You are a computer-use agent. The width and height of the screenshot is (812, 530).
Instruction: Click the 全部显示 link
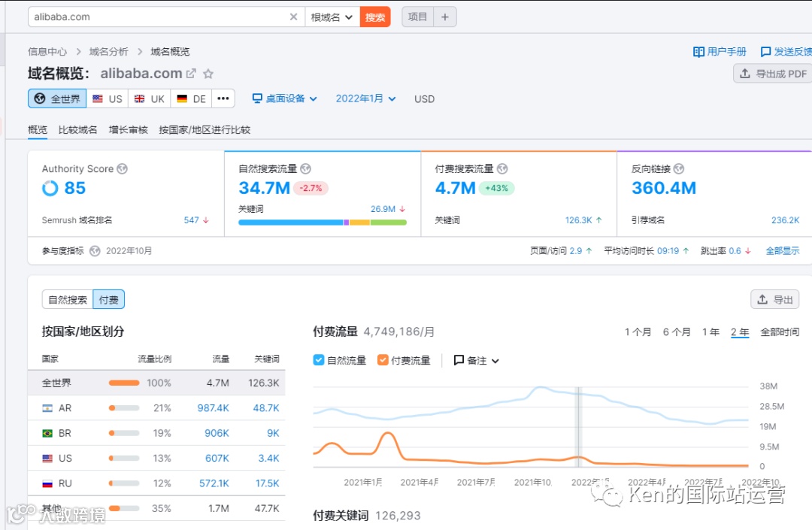point(783,251)
